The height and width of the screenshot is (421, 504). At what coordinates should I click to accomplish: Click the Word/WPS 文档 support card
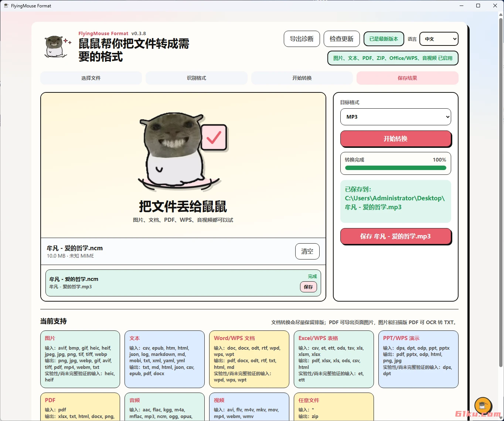[x=249, y=359]
